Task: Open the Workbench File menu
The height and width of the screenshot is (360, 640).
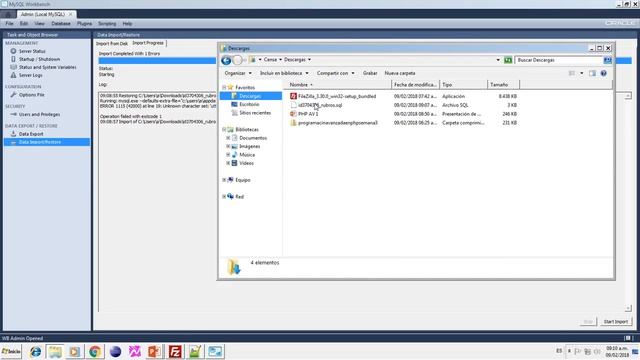Action: (x=9, y=24)
